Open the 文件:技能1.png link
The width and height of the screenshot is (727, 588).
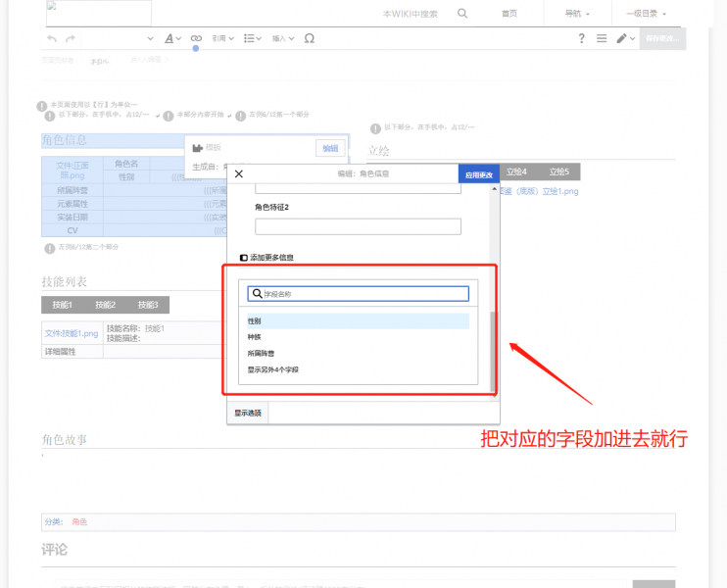pos(72,333)
